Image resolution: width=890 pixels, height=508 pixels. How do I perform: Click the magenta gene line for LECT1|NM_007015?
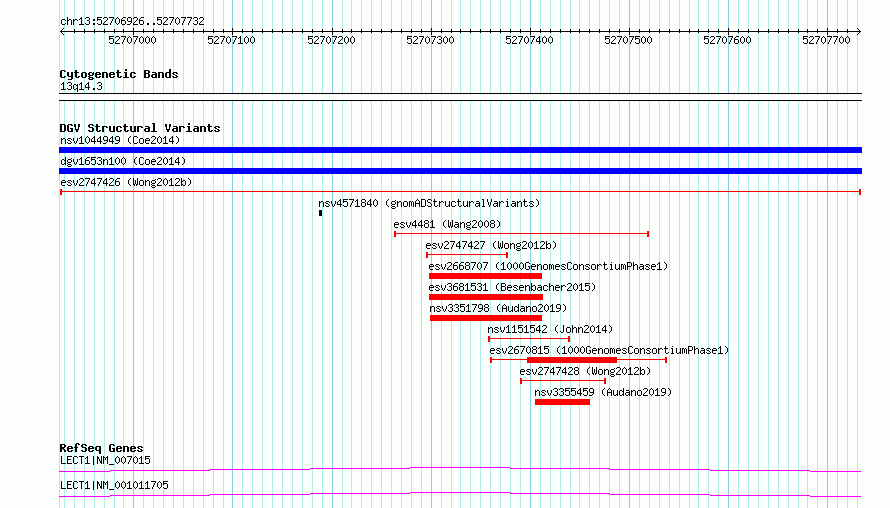(460, 469)
